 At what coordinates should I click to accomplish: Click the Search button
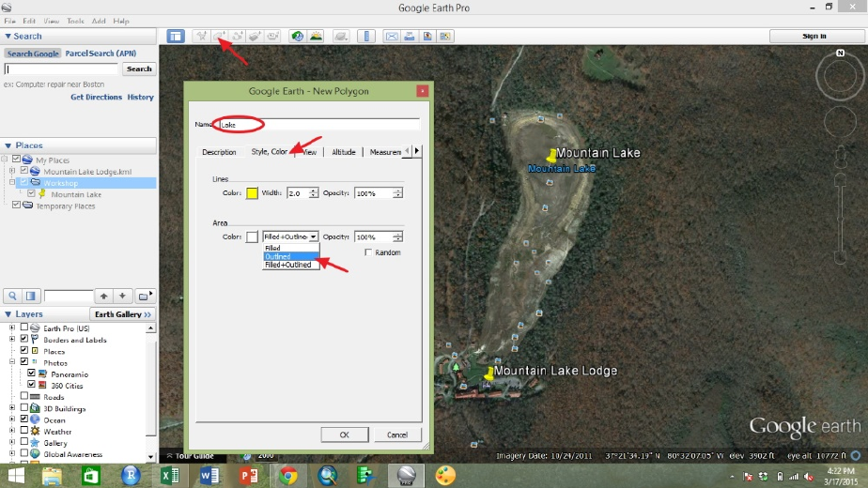(139, 69)
